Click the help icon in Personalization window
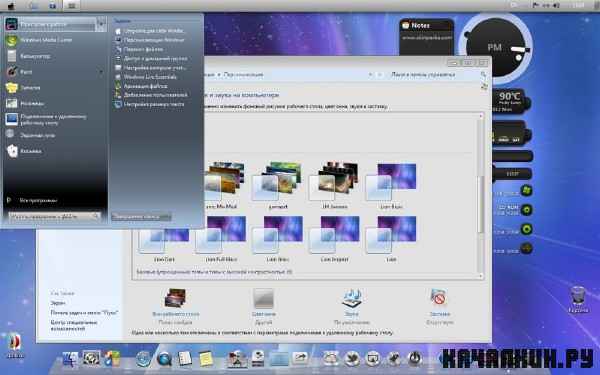 click(x=484, y=86)
